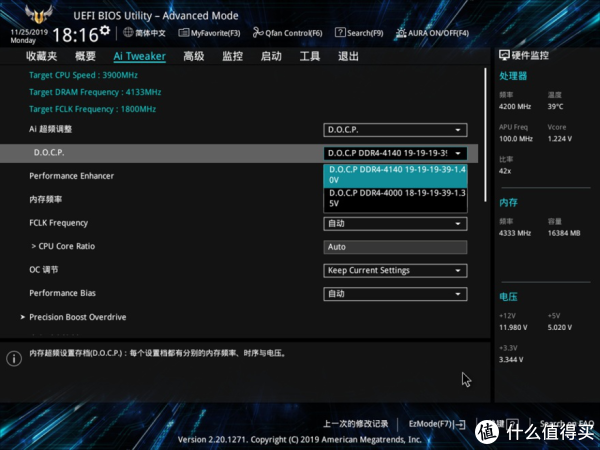Select D.O.C.P DDR4-4000 18-19-19-39-1.35V option
The image size is (600, 450).
click(395, 198)
